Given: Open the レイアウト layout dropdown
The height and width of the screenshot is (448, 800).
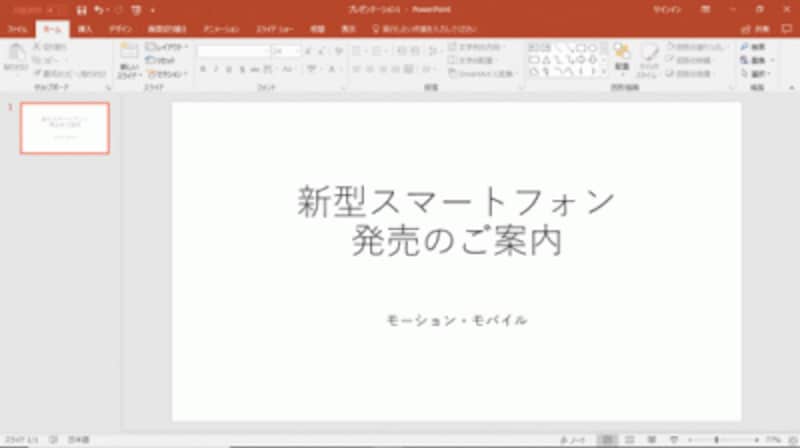Looking at the screenshot, I should [166, 47].
